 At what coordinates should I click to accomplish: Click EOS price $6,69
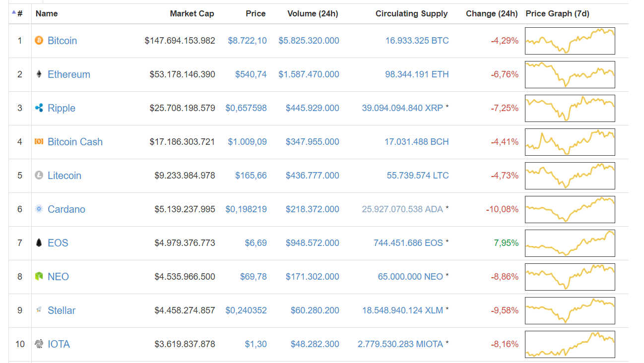pos(256,243)
